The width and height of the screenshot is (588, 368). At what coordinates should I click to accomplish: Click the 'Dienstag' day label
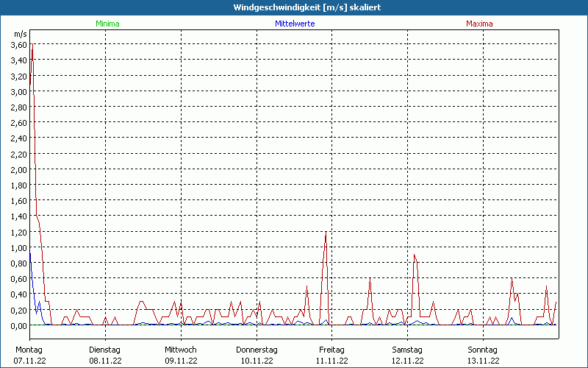click(105, 350)
